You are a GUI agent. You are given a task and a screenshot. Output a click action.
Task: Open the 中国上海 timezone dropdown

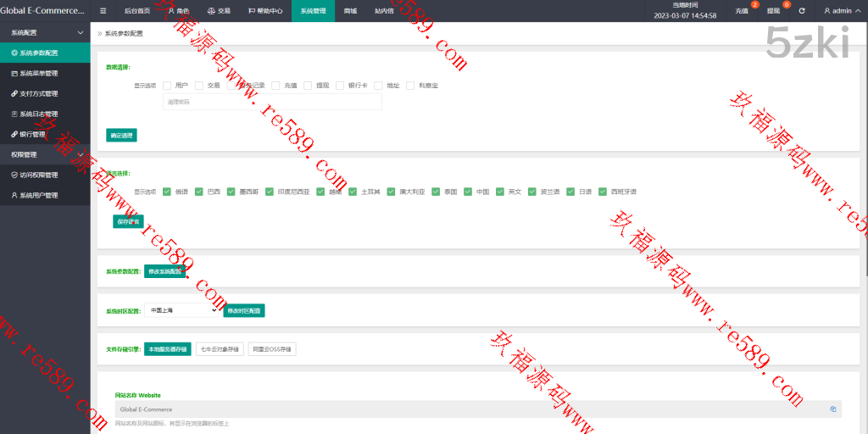click(182, 310)
